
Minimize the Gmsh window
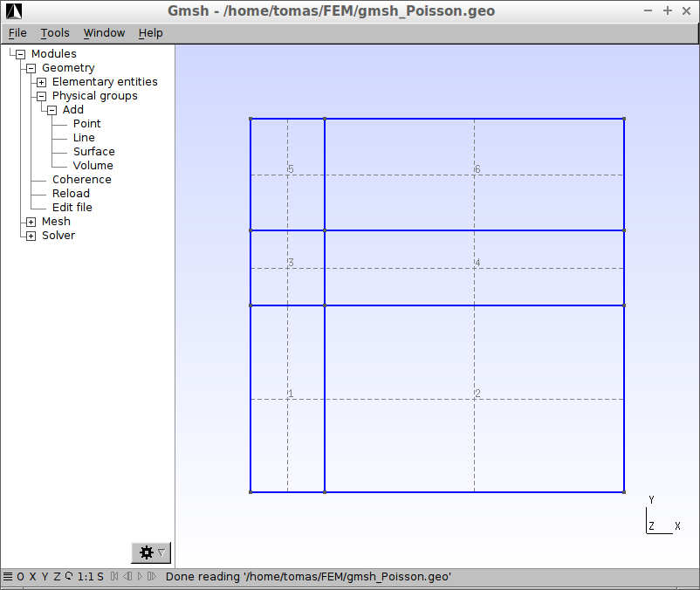pyautogui.click(x=648, y=10)
